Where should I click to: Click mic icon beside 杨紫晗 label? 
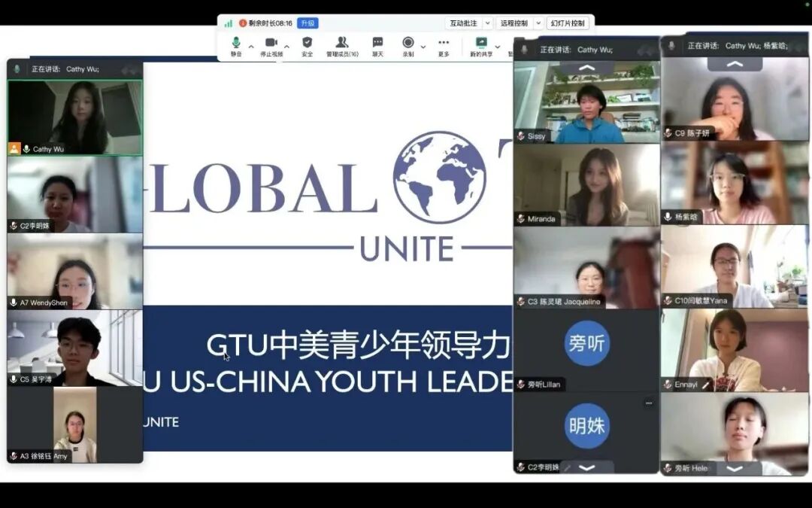click(x=668, y=217)
